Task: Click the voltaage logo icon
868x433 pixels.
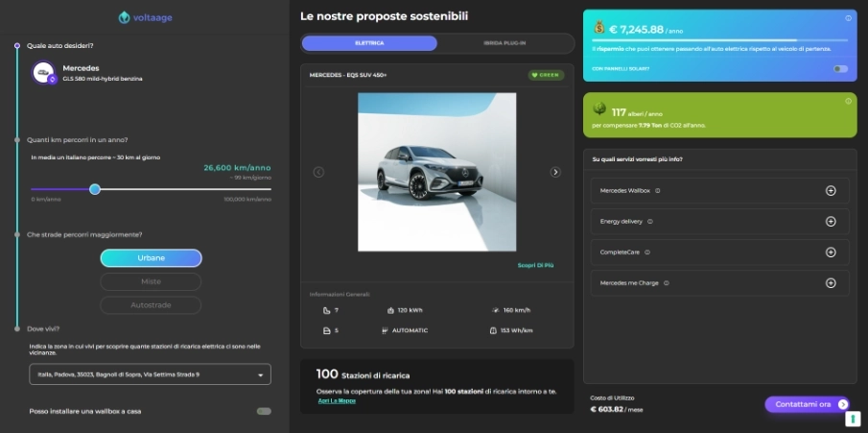Action: pyautogui.click(x=124, y=17)
